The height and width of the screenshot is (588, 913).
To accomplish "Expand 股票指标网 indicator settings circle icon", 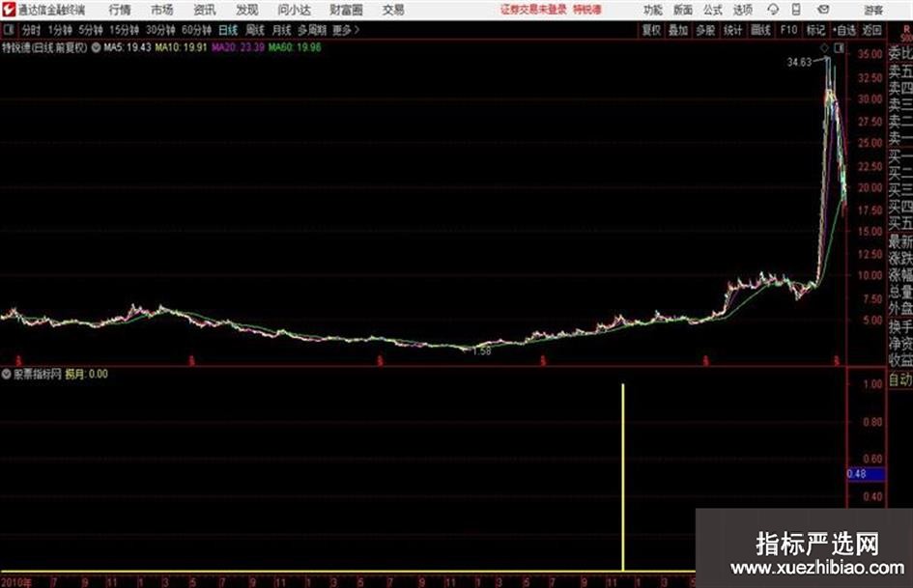I will (7, 375).
